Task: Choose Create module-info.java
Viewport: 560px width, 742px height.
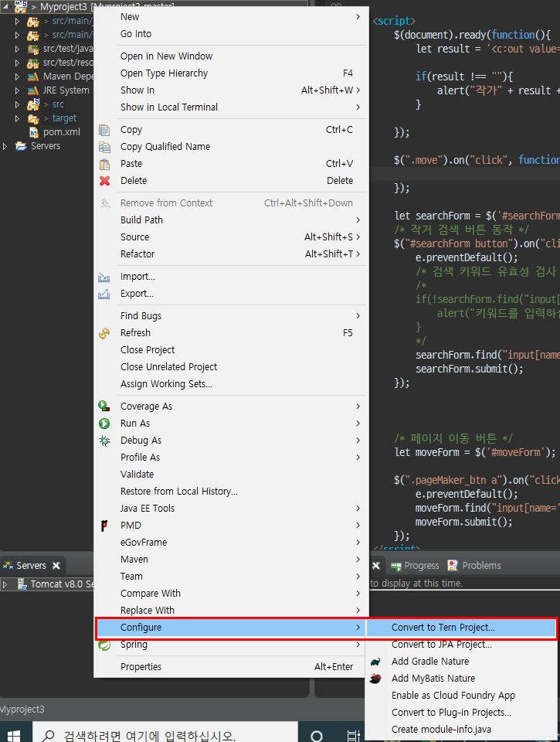Action: click(461, 730)
